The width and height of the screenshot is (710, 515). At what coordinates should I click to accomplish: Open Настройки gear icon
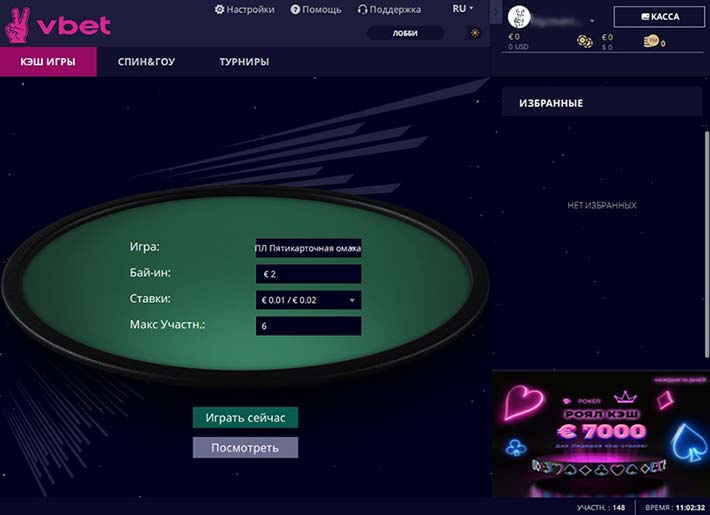pos(219,10)
